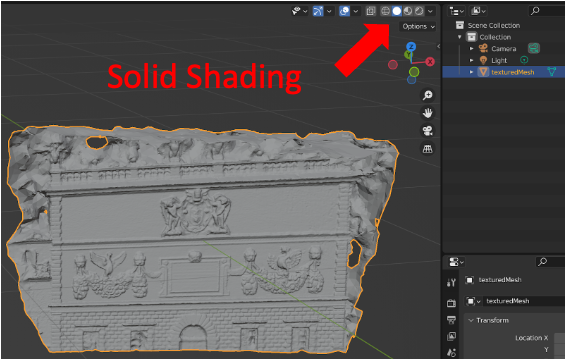Expand the Camera item in outliner

[x=471, y=48]
